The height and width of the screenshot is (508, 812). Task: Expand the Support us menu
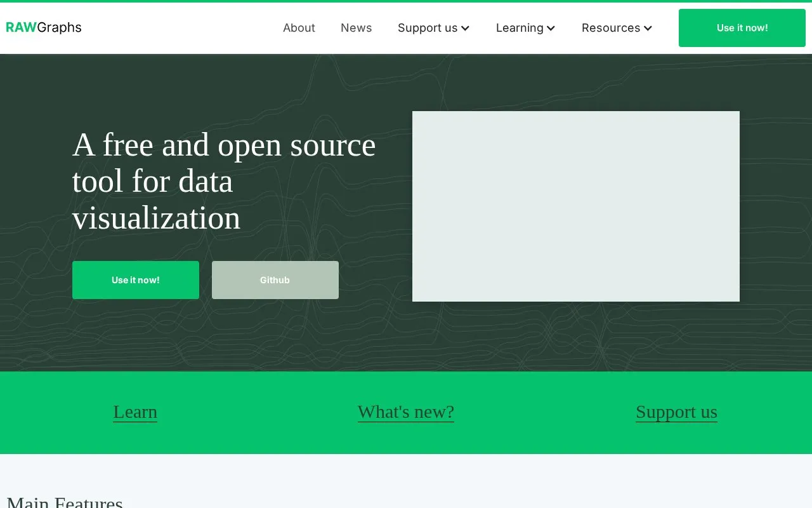[434, 28]
